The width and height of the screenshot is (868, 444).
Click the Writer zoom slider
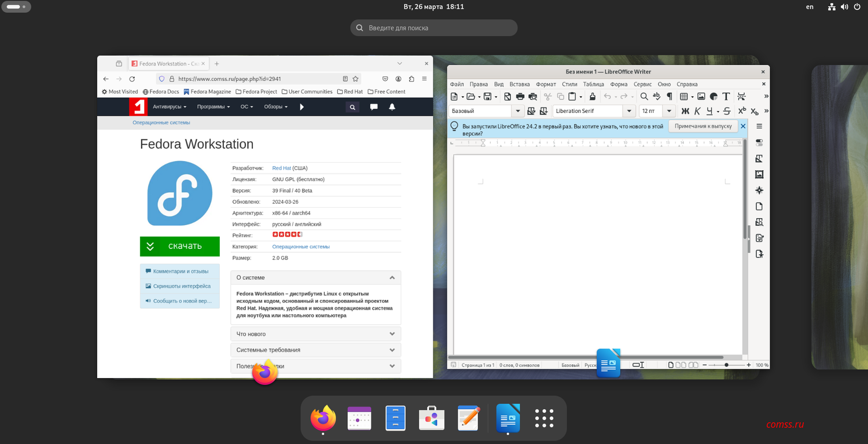pos(727,365)
